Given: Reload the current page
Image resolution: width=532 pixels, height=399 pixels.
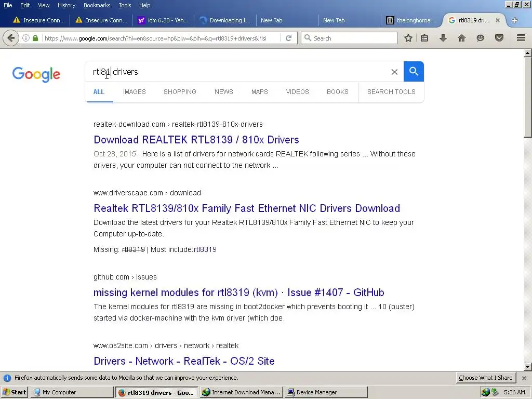Looking at the screenshot, I should pyautogui.click(x=288, y=38).
